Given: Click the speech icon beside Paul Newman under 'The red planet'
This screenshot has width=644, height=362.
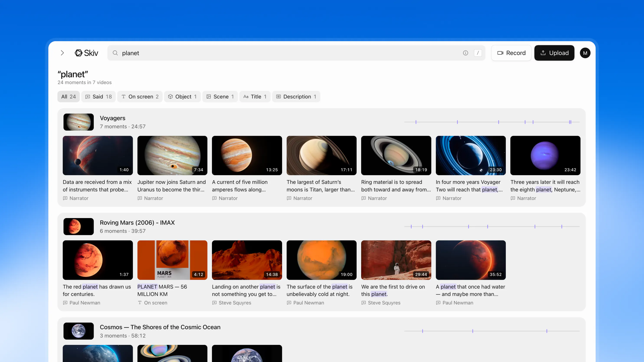Looking at the screenshot, I should [x=65, y=303].
